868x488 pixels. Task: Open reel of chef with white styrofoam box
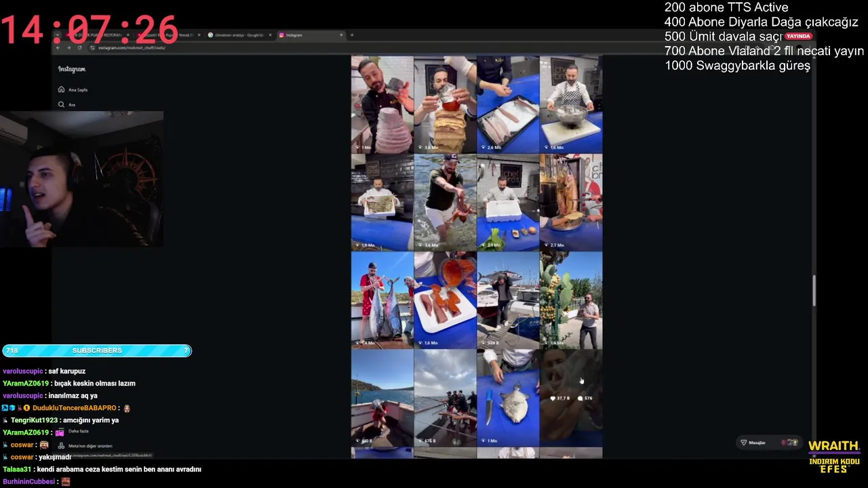[508, 202]
